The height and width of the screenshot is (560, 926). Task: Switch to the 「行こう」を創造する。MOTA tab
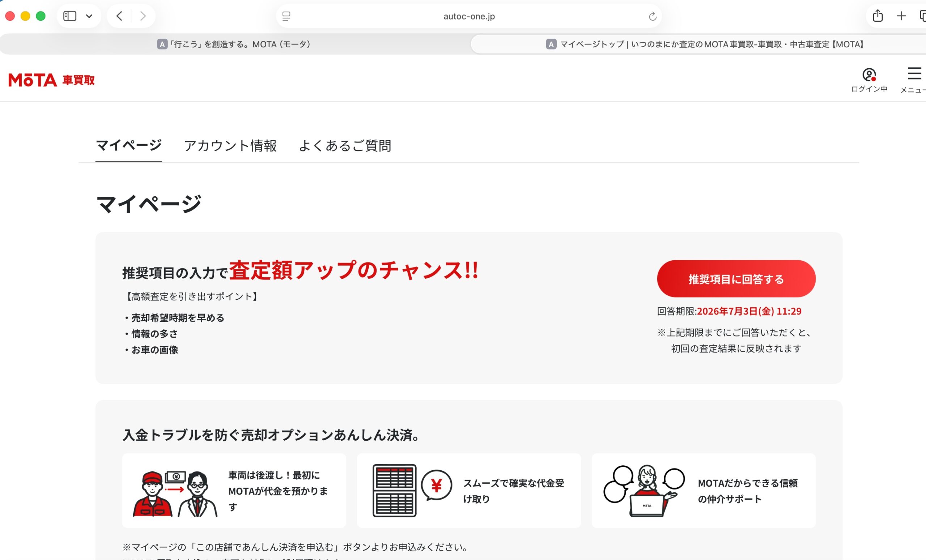coord(234,44)
